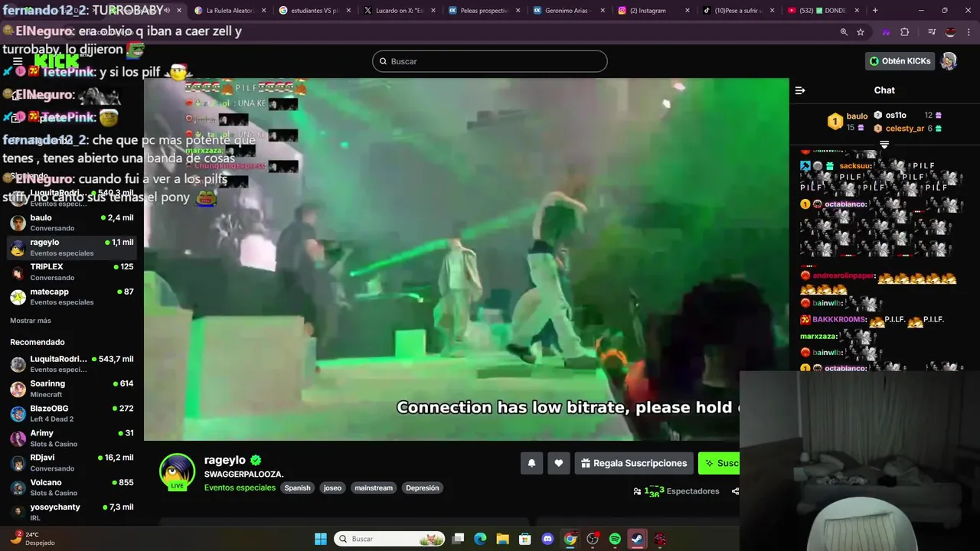Open the Eventos especiales category link

coord(240,487)
